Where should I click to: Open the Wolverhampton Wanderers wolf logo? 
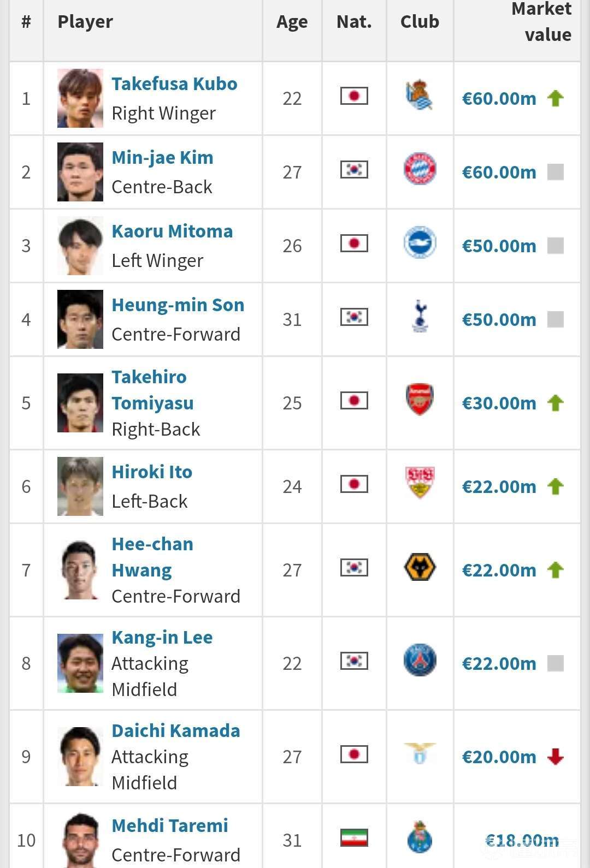click(x=420, y=567)
